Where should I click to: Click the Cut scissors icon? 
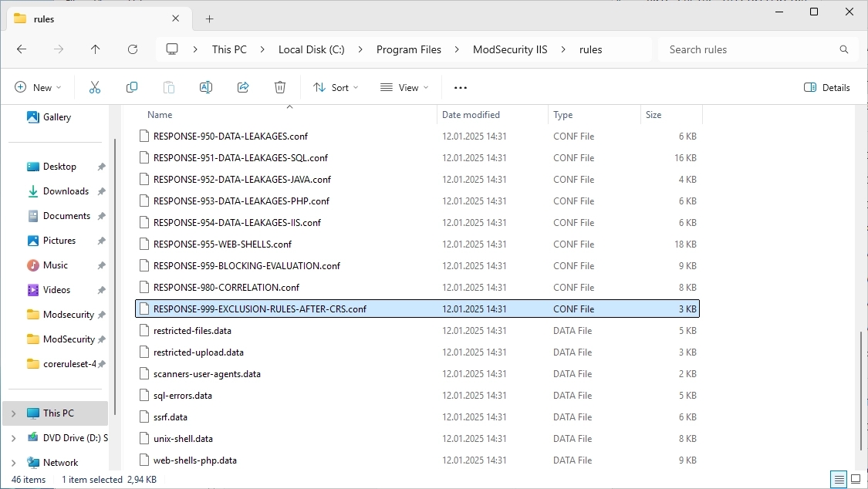[x=95, y=88]
